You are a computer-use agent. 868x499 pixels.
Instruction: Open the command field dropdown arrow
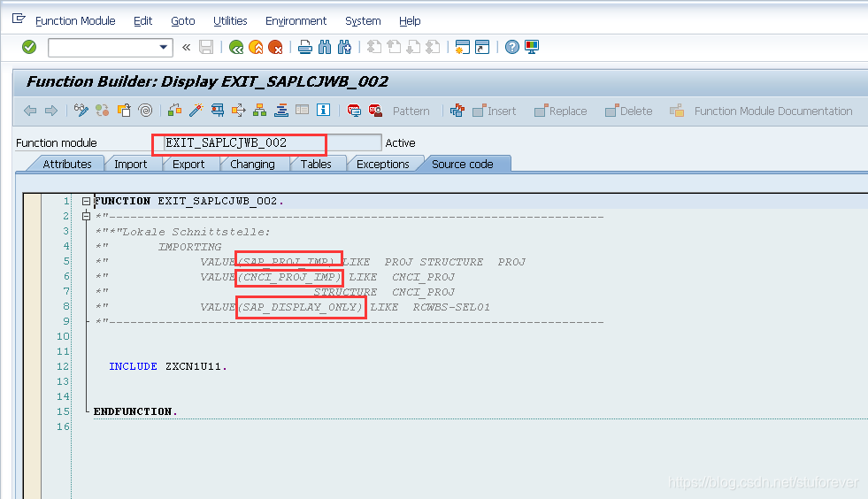pos(164,47)
